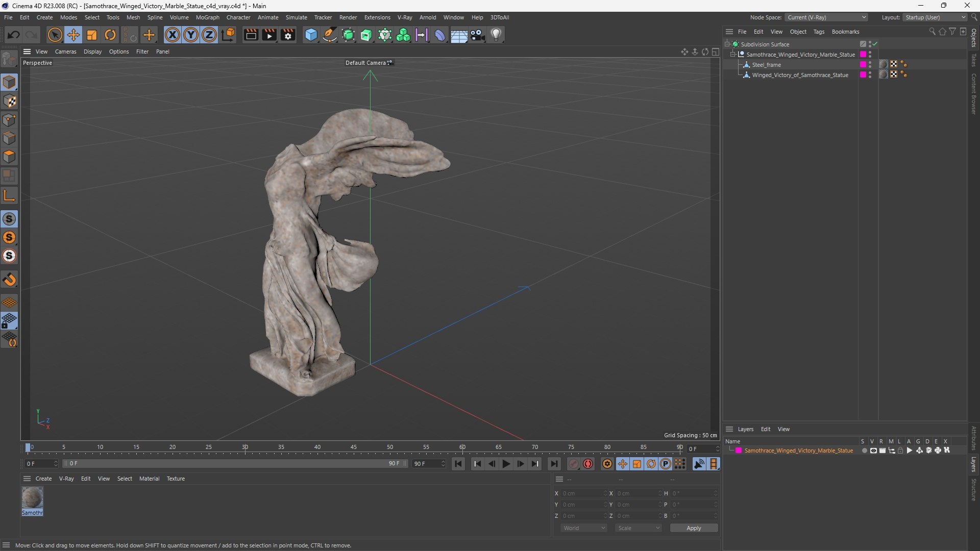Toggle layer visibility eye icon

[873, 450]
